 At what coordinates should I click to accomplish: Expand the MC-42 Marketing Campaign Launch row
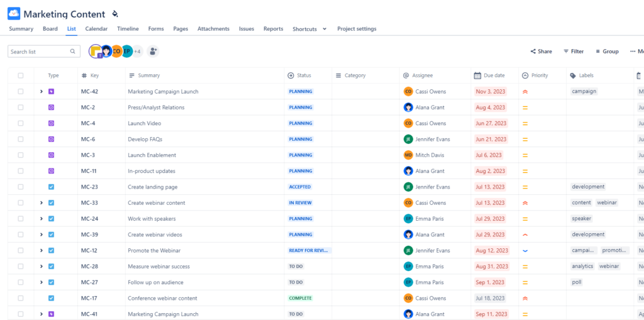click(42, 92)
